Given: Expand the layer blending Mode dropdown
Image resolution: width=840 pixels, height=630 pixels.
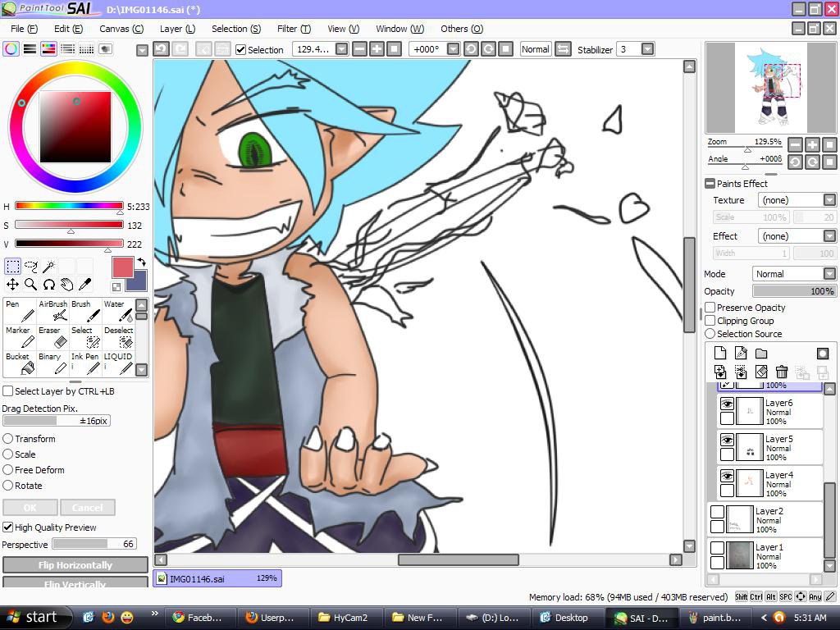Looking at the screenshot, I should tap(829, 274).
